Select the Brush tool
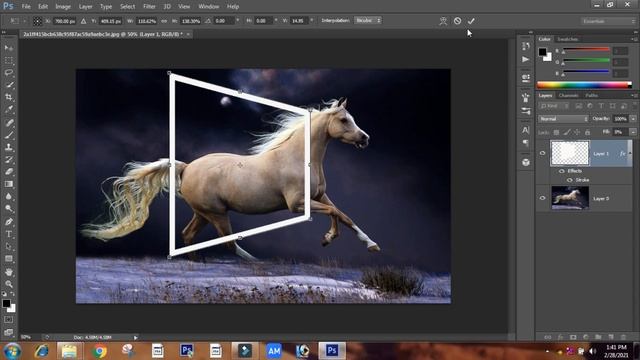The width and height of the screenshot is (640, 360). click(x=9, y=135)
